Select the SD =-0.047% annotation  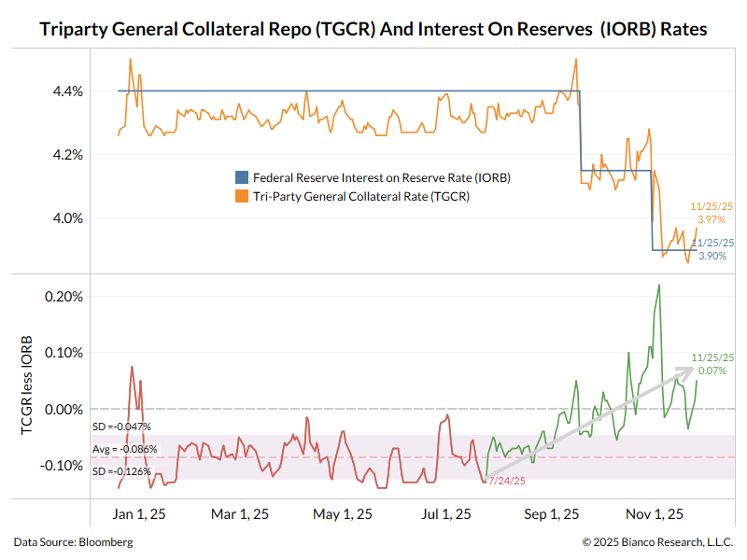128,427
